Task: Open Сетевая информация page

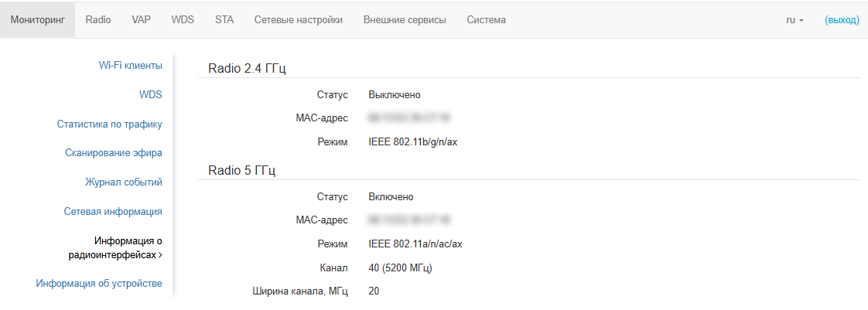Action: pyautogui.click(x=112, y=211)
